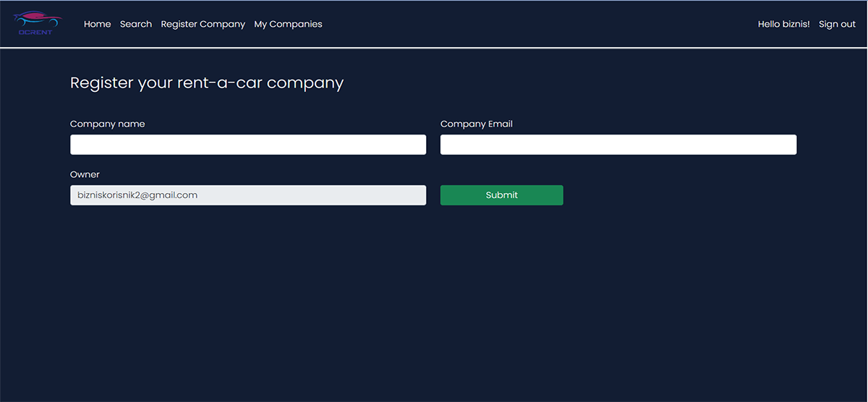Click into the Company Email text box

tap(618, 145)
